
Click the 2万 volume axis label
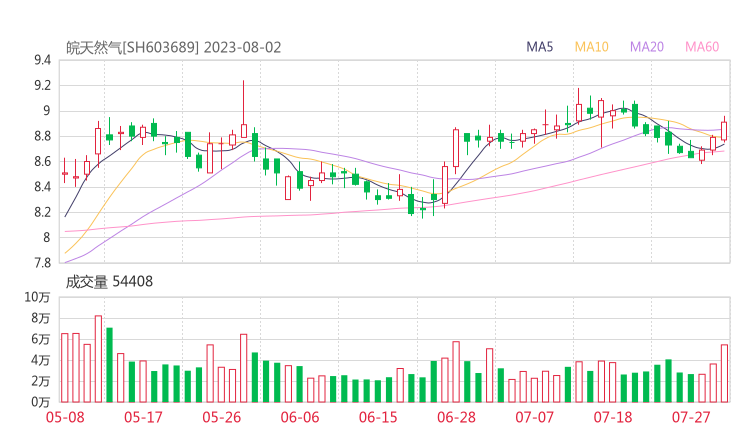click(41, 381)
